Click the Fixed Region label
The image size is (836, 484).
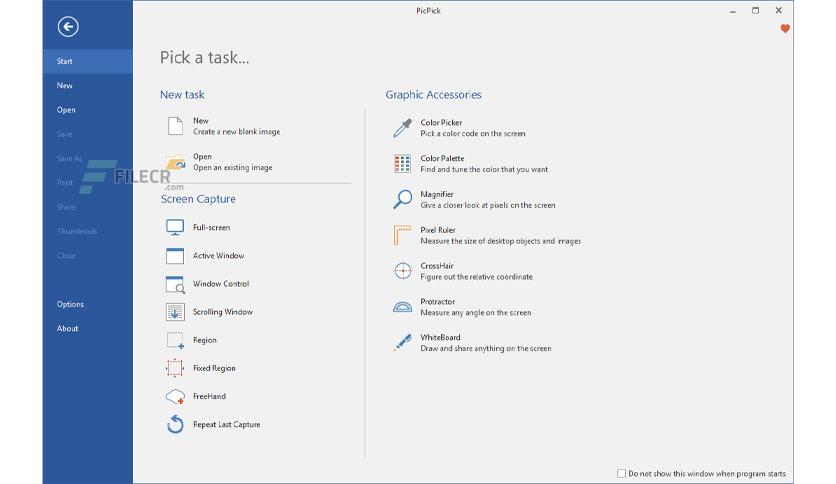(x=214, y=368)
